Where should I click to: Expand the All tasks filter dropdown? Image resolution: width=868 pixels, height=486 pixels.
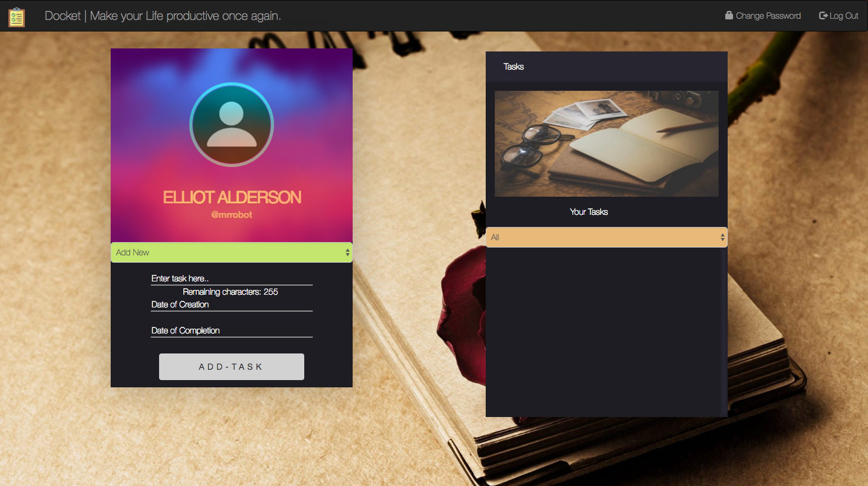607,237
